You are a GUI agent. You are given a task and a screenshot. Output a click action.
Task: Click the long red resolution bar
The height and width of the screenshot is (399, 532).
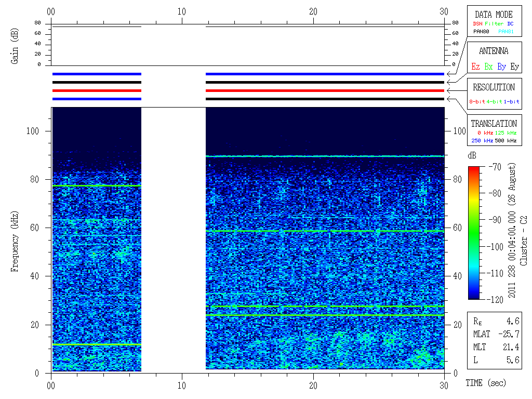point(325,90)
